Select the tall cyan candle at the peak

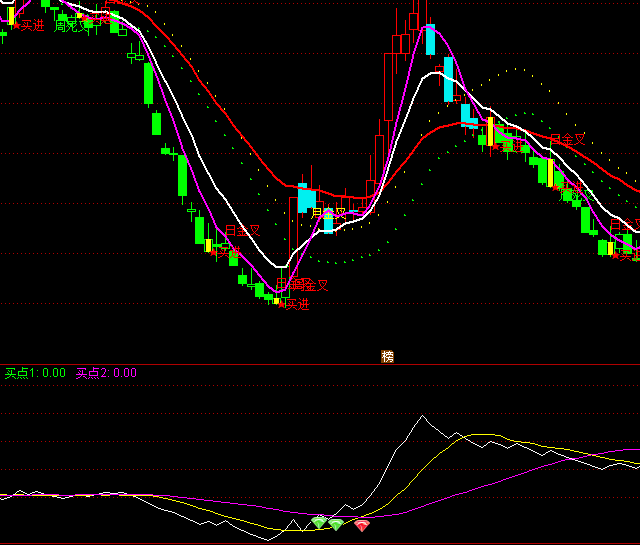pyautogui.click(x=430, y=40)
